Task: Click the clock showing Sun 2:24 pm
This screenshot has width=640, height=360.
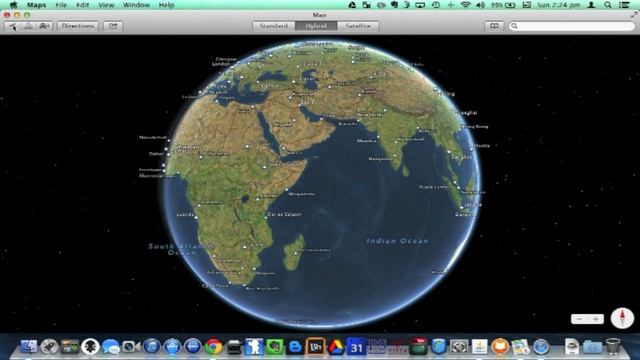Action: tap(558, 5)
